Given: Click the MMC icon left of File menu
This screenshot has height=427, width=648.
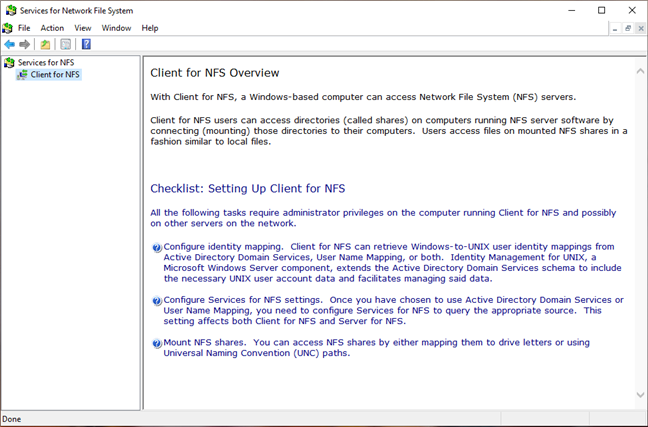Looking at the screenshot, I should tap(7, 28).
